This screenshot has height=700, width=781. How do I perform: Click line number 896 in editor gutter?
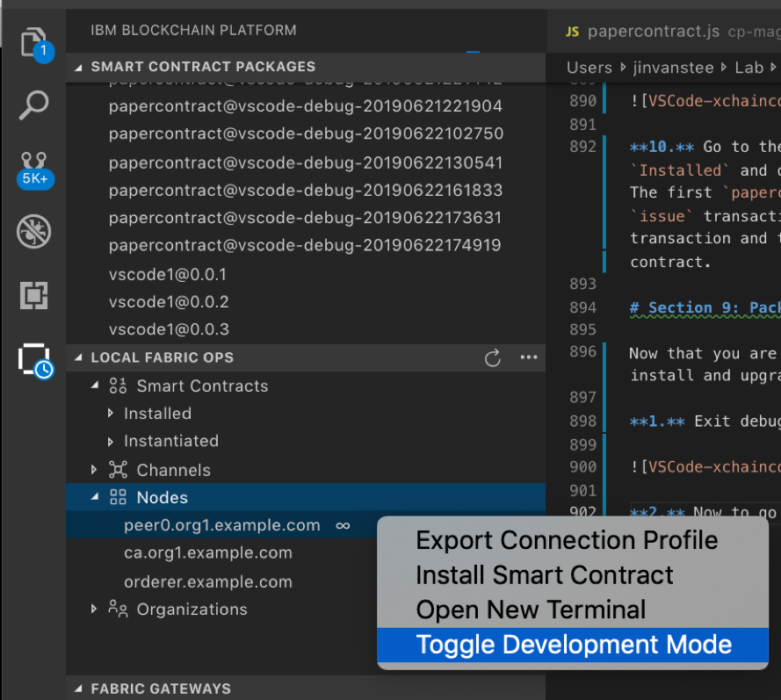click(582, 351)
